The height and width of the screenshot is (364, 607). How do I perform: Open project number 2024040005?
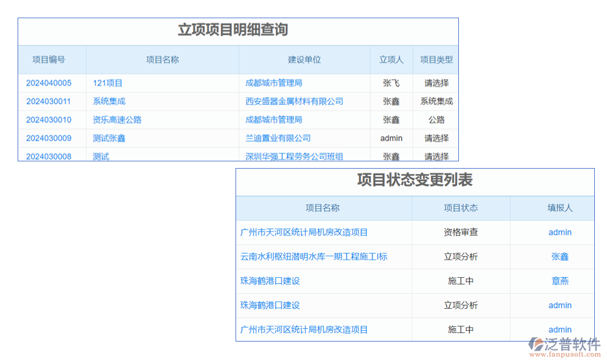click(49, 83)
